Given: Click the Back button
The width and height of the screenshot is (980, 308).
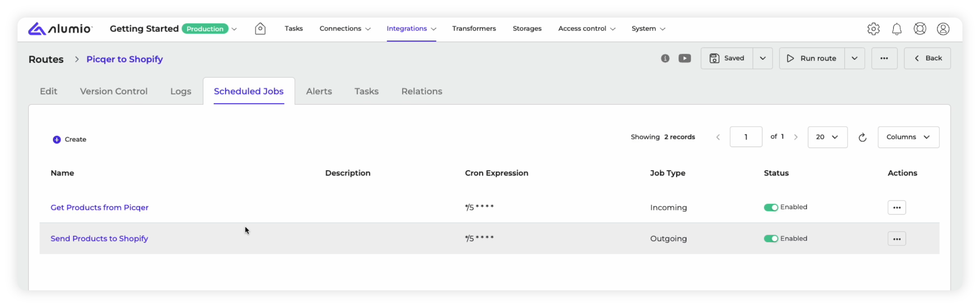Looking at the screenshot, I should (927, 58).
